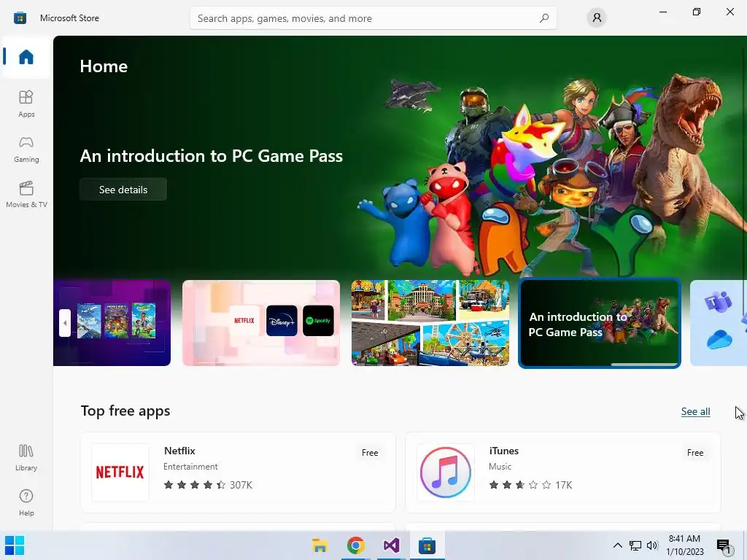
Task: Open Visual Studio from the taskbar
Action: [x=391, y=545]
